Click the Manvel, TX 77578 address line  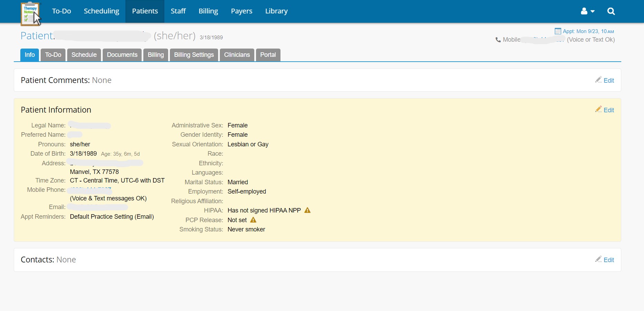94,172
